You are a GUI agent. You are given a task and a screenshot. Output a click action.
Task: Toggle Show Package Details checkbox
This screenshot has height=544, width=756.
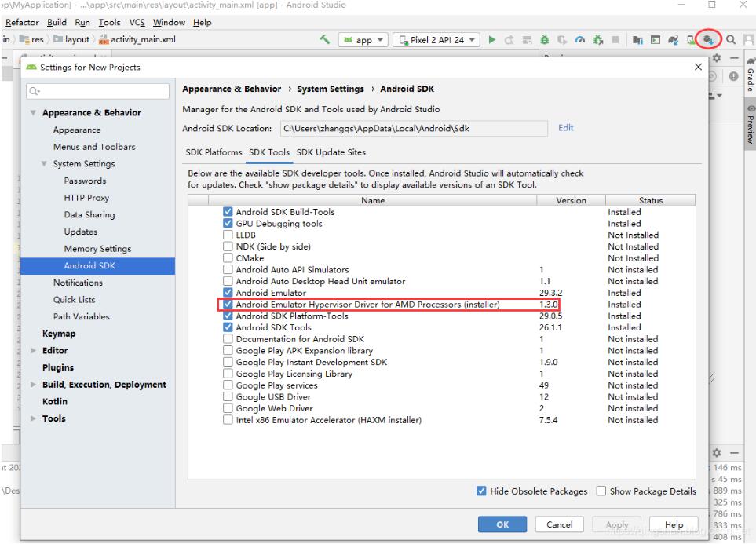click(601, 491)
